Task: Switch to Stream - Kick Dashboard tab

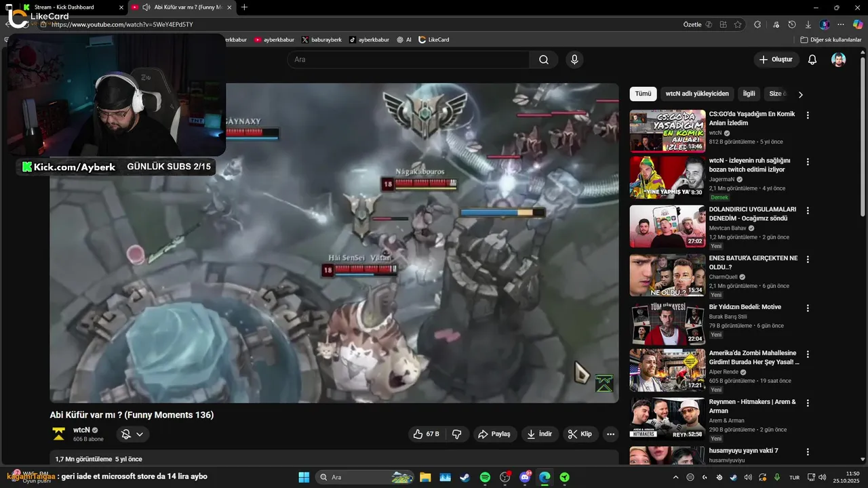Action: [x=73, y=7]
